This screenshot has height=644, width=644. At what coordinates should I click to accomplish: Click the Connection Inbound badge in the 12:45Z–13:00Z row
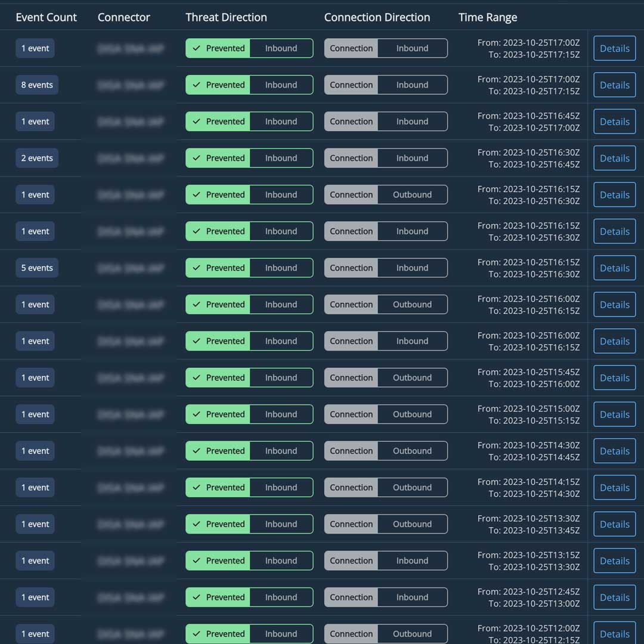tap(386, 597)
